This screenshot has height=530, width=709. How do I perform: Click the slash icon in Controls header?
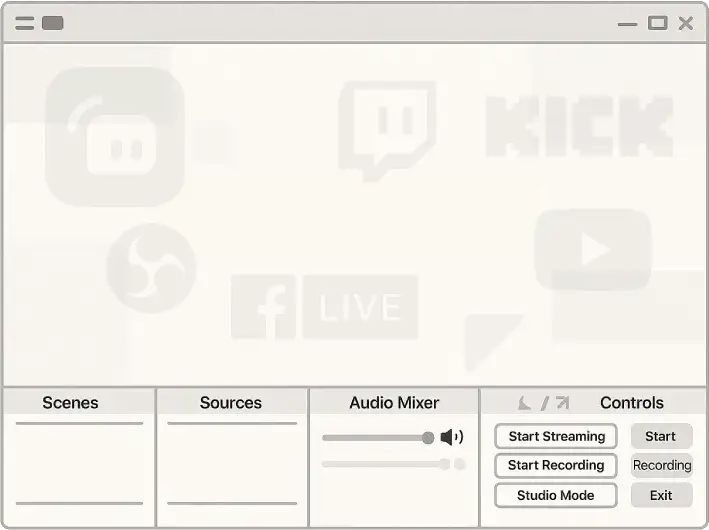click(545, 403)
